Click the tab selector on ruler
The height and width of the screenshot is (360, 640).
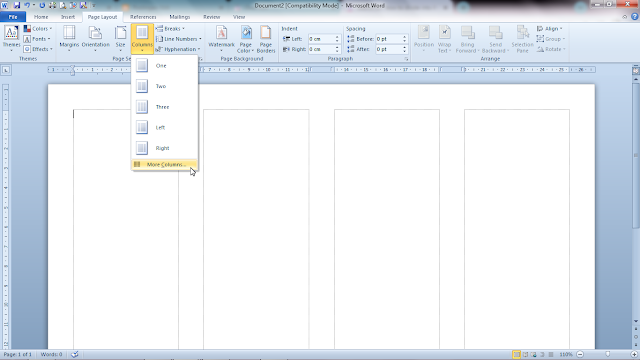[x=6, y=70]
